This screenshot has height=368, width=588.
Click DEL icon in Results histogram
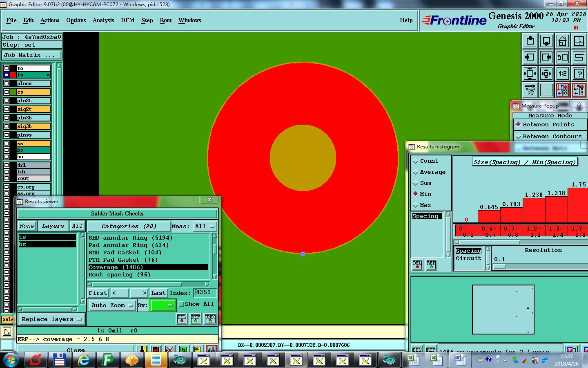pyautogui.click(x=417, y=265)
